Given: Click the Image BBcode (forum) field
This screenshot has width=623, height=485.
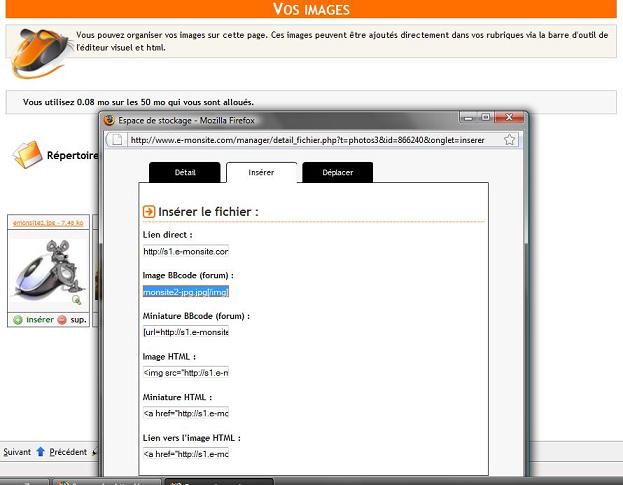Looking at the screenshot, I should click(x=186, y=292).
